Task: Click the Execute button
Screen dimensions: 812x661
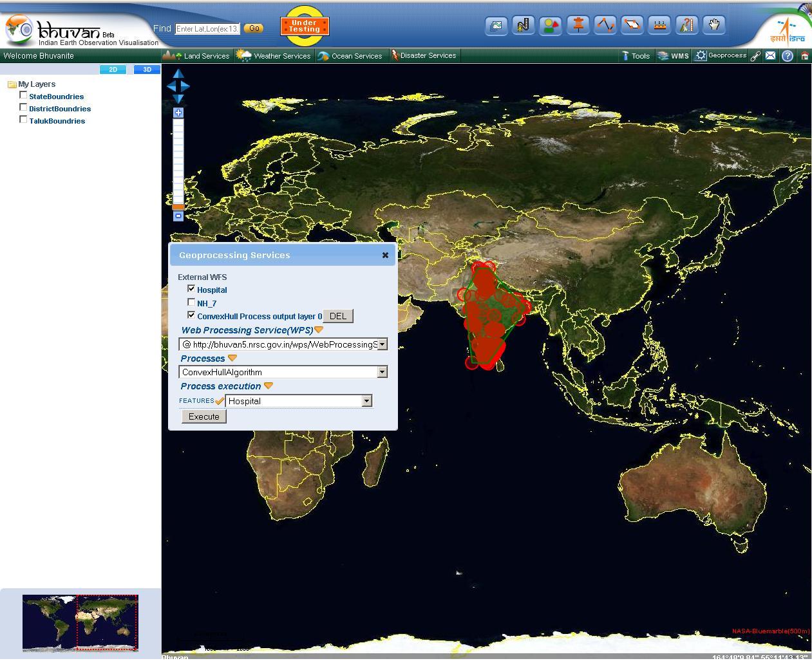Action: [x=204, y=416]
